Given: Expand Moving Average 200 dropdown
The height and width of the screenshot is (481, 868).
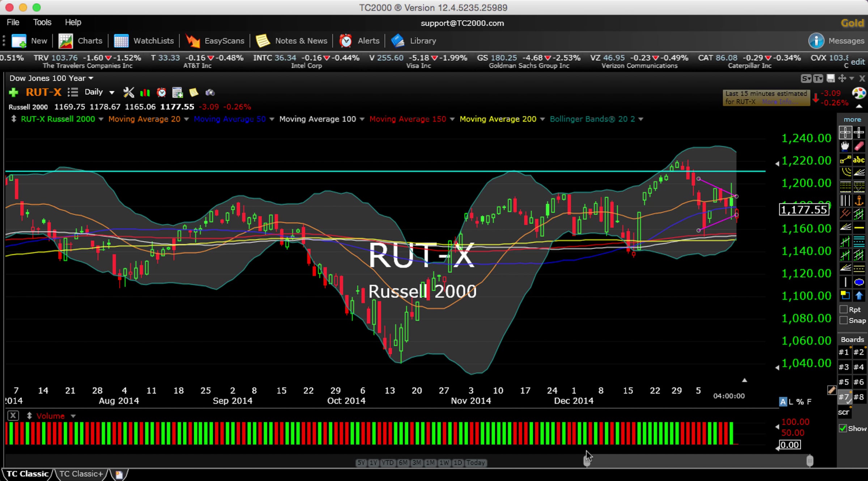Looking at the screenshot, I should click(x=542, y=119).
